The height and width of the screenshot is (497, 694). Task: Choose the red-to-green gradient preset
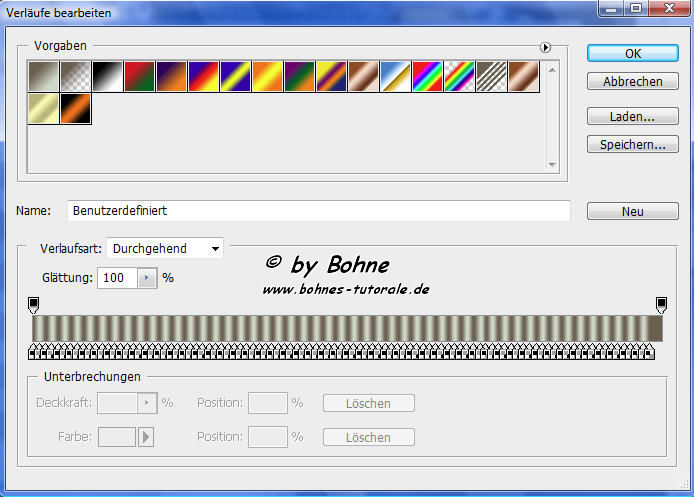(140, 76)
